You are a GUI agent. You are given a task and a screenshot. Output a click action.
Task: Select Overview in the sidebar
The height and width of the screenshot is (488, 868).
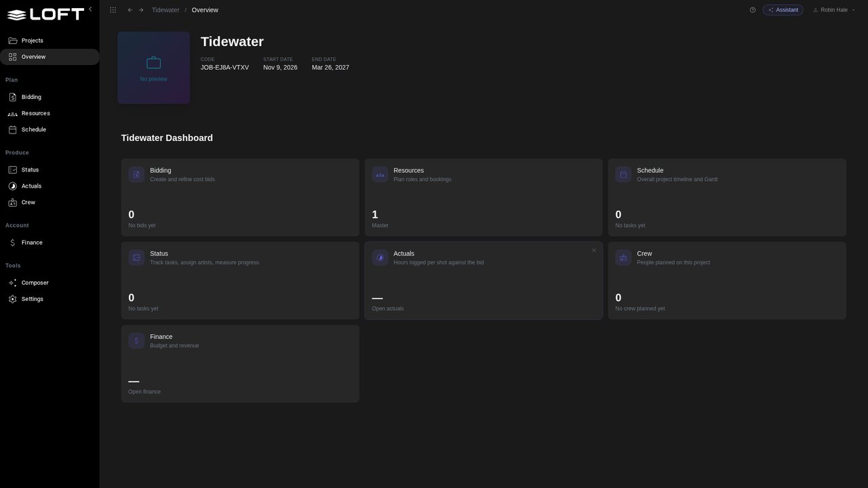click(50, 57)
